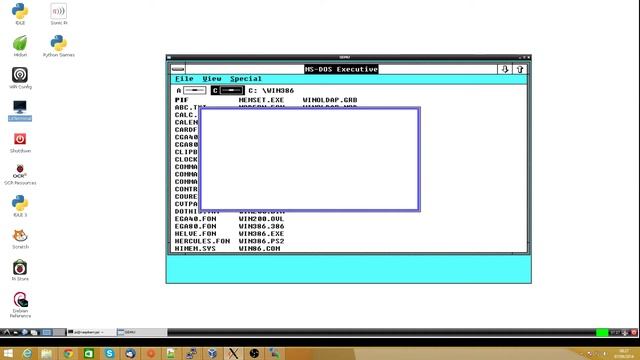Open the View menu in MS-DOS Executive
Screen dimensions: 640x360
point(212,79)
